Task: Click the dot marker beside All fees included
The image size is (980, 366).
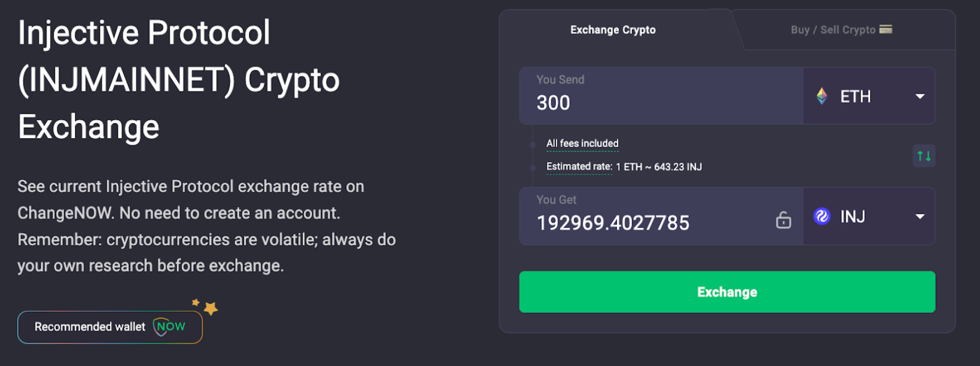Action: (x=532, y=144)
